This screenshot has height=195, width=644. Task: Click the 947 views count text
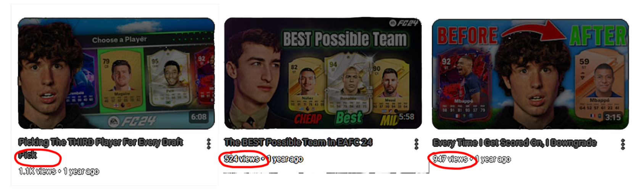coord(450,159)
